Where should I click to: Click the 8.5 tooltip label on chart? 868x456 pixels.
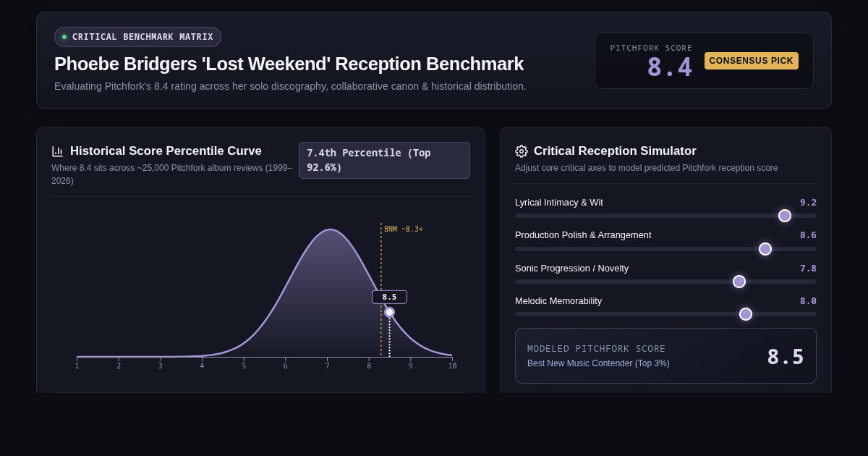click(x=389, y=297)
